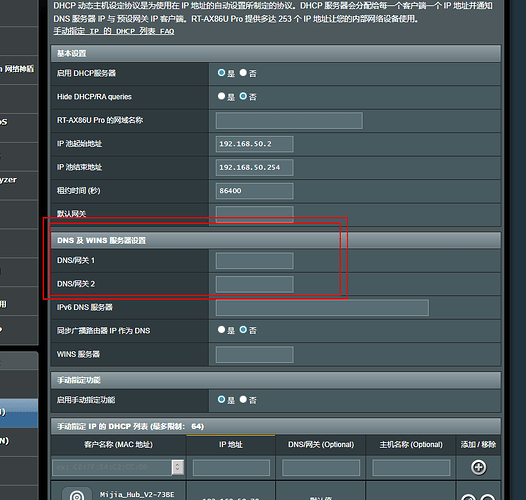Select 是 for Hide DHCP/RA queries
The width and height of the screenshot is (526, 500).
click(221, 96)
